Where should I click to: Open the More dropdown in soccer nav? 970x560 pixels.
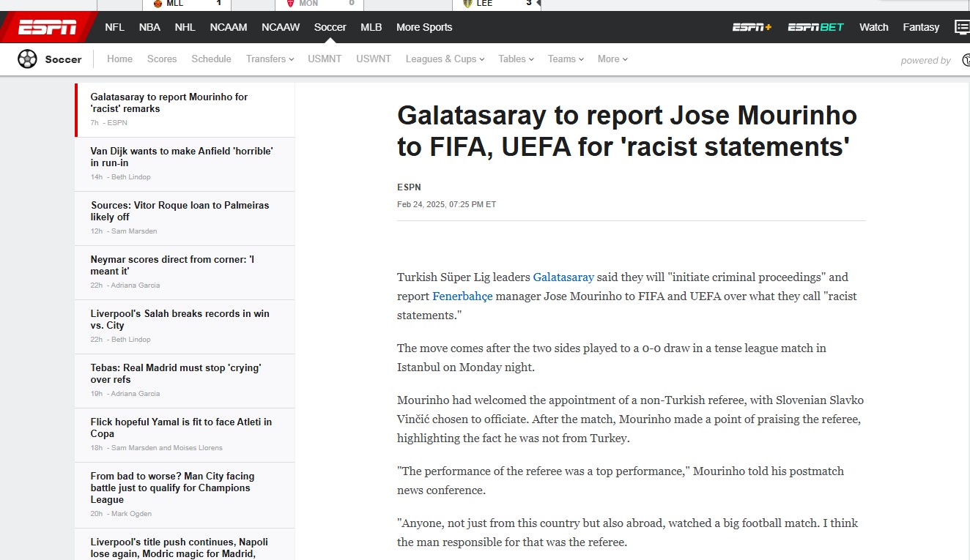click(x=612, y=59)
